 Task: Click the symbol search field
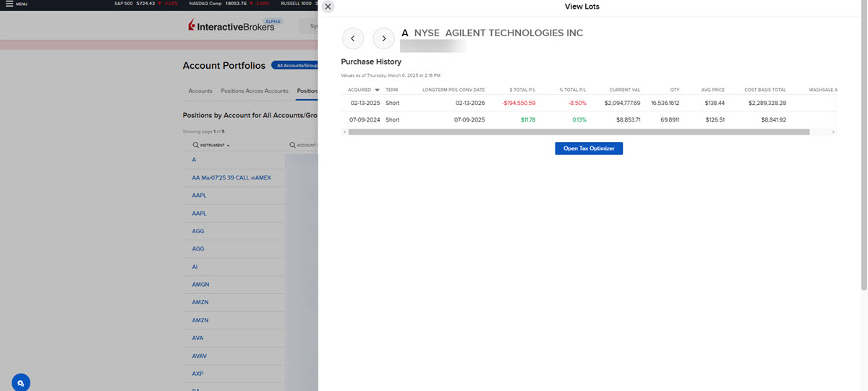[310, 27]
